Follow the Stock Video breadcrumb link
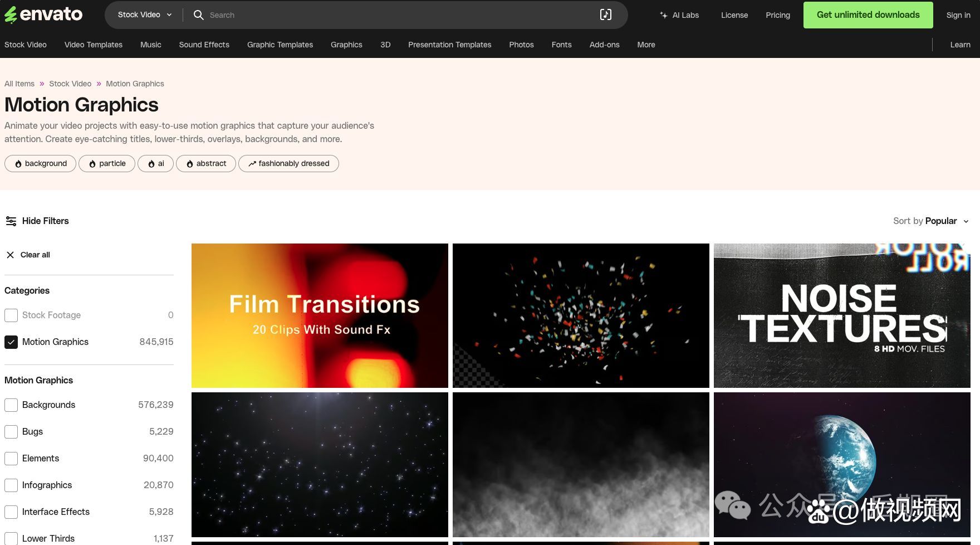980x545 pixels. pos(70,84)
